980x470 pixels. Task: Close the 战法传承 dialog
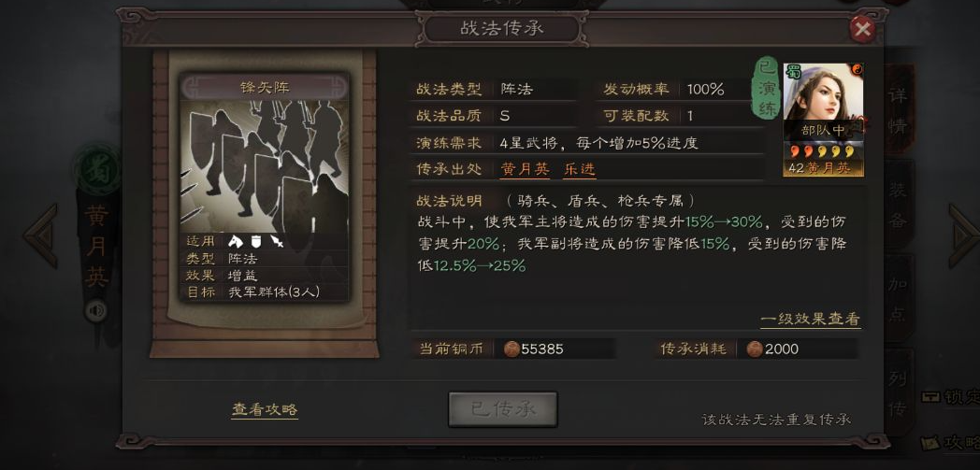pyautogui.click(x=862, y=29)
